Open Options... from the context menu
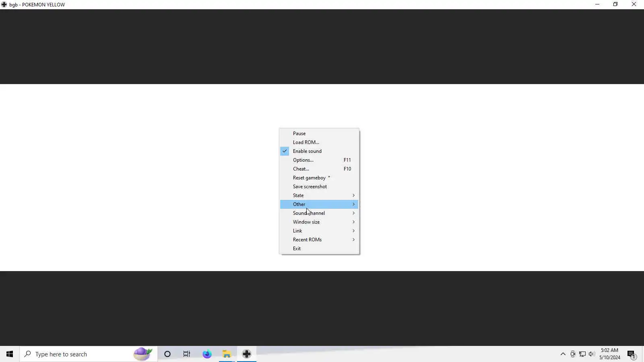Screen dimensions: 644x362 [319, 160]
